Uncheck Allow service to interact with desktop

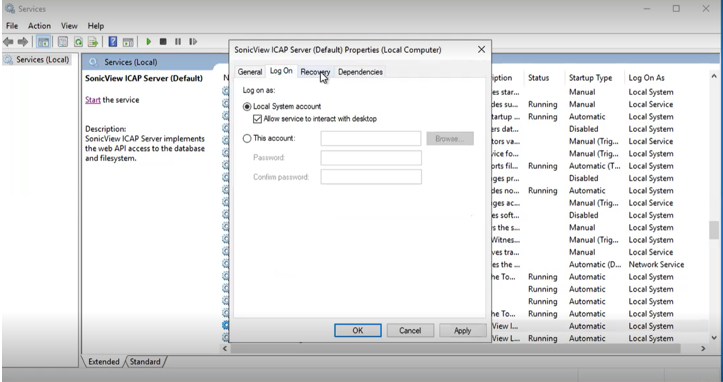point(257,119)
